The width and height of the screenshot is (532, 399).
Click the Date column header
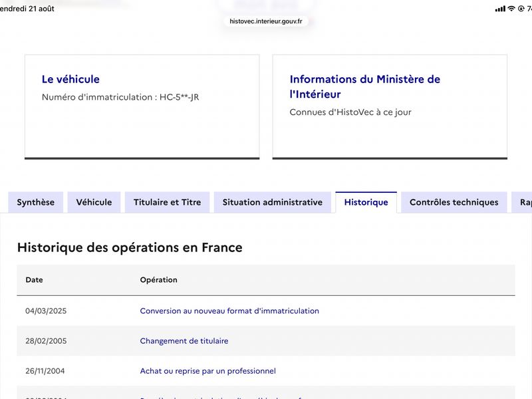[x=34, y=280]
